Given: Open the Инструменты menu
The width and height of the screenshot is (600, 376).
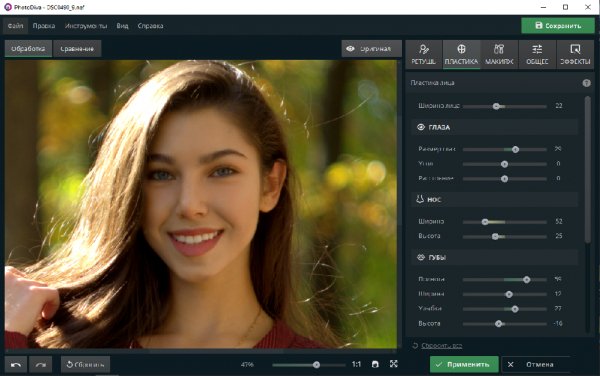Looking at the screenshot, I should tap(86, 26).
